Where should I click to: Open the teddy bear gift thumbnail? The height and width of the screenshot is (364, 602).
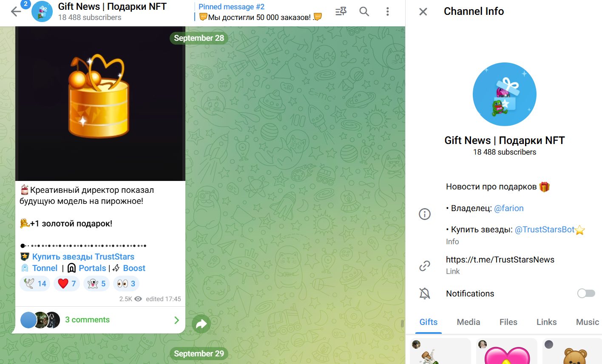[x=572, y=351]
